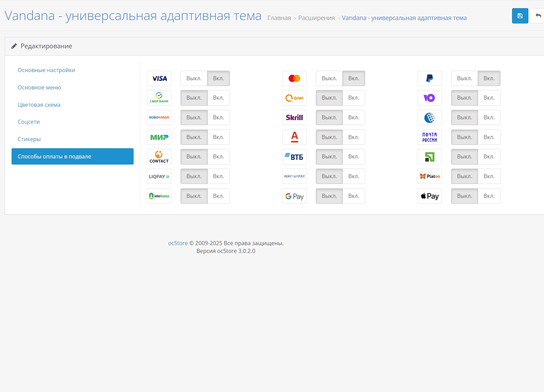Enable Sberbank with its Вкл. button
This screenshot has height=392, width=544.
(x=219, y=98)
